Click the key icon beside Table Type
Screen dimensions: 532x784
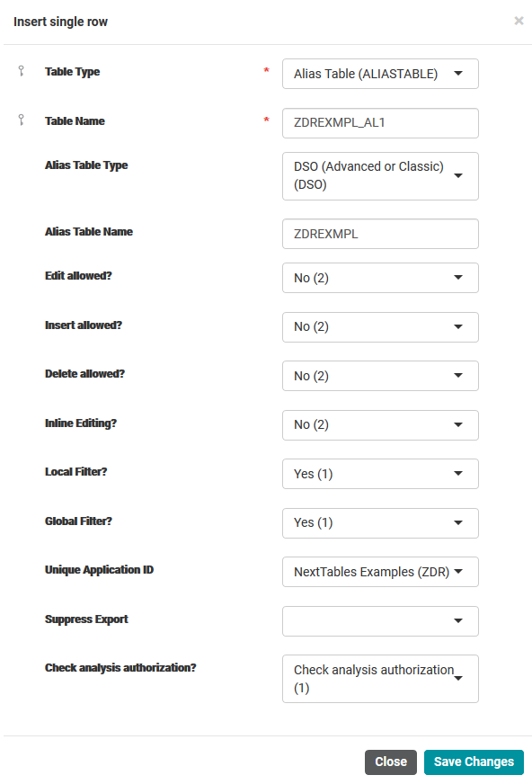21,71
